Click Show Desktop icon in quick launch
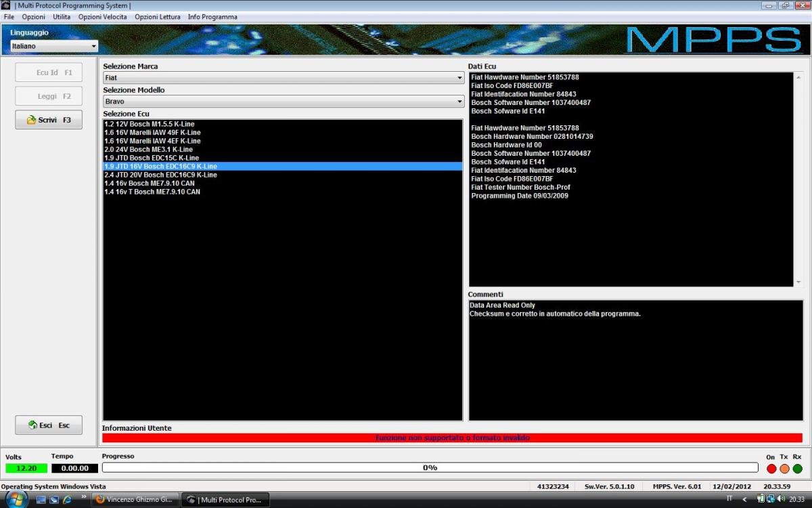The height and width of the screenshot is (508, 812). (41, 500)
